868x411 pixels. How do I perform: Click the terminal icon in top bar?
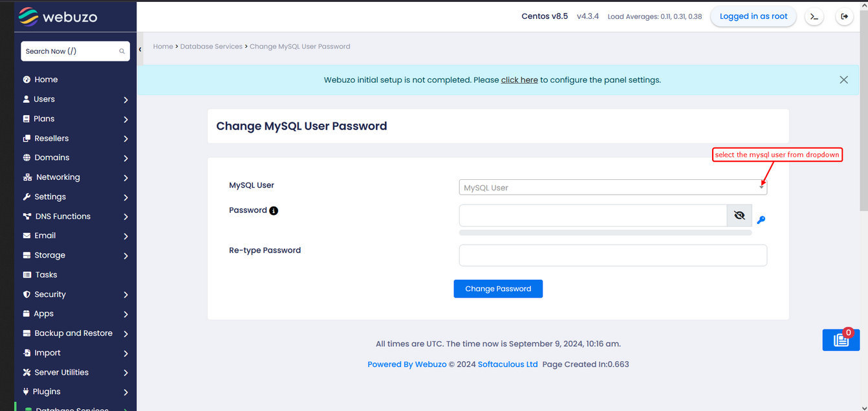814,17
